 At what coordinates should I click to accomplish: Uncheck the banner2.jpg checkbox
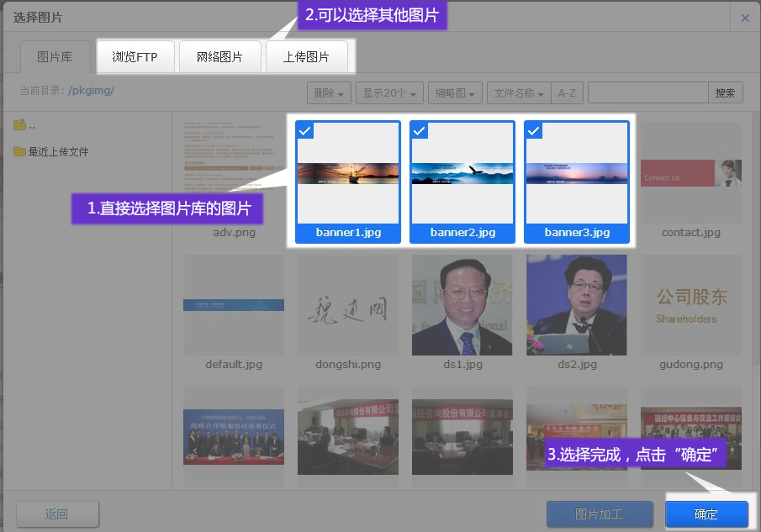tap(420, 130)
